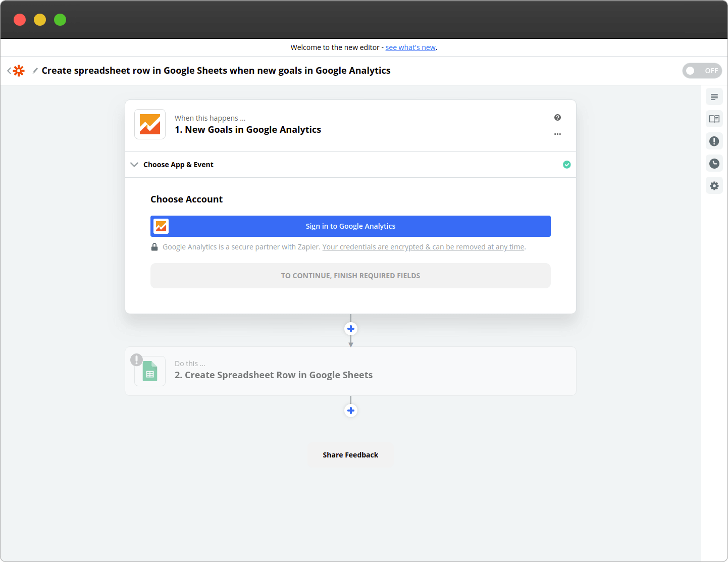This screenshot has height=562, width=728.
Task: Click the green checkmark status icon
Action: pyautogui.click(x=567, y=165)
